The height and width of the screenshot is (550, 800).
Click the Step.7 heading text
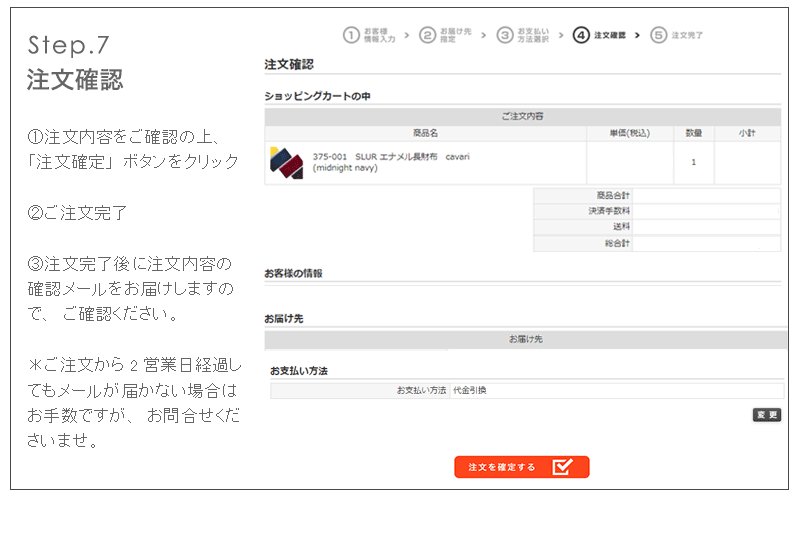69,45
